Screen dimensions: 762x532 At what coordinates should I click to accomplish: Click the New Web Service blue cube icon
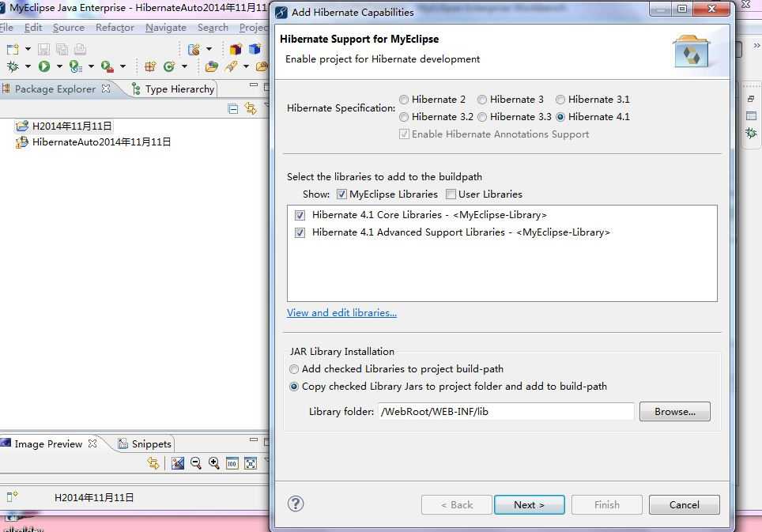(x=255, y=49)
